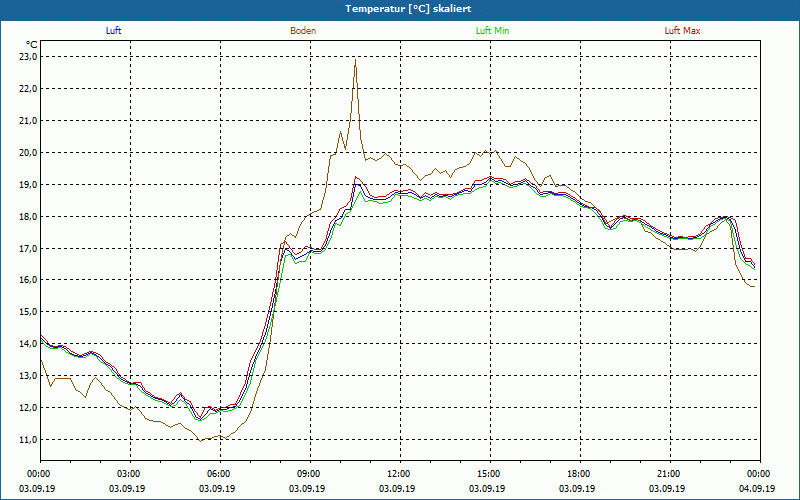Image resolution: width=800 pixels, height=500 pixels.
Task: Click the 09:00 time axis label
Action: click(x=310, y=474)
